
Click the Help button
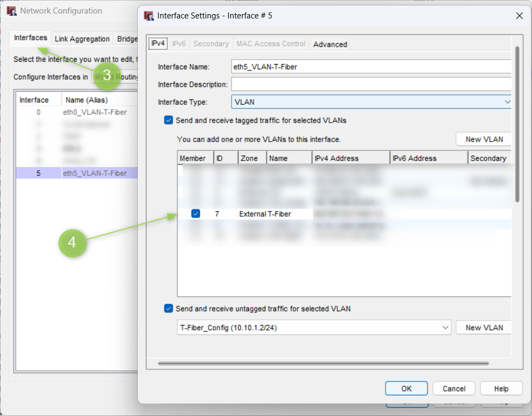click(x=501, y=388)
